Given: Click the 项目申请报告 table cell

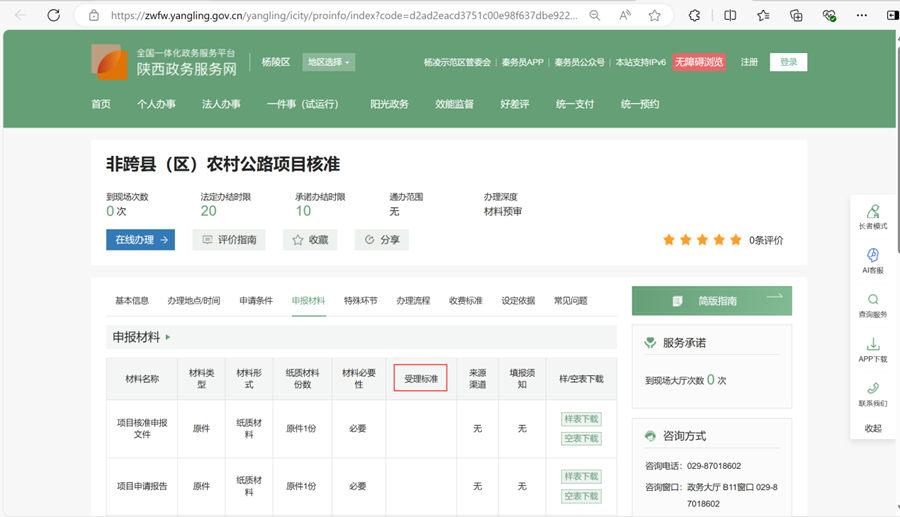Looking at the screenshot, I should pos(142,486).
